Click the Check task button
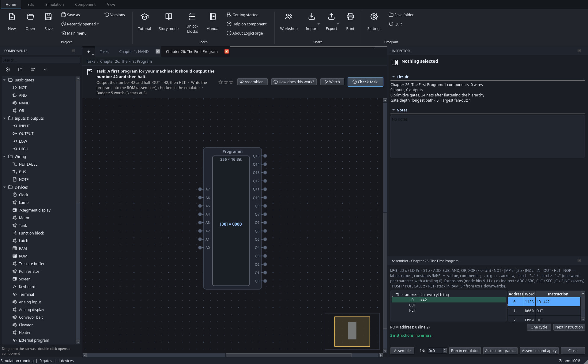 (x=365, y=82)
